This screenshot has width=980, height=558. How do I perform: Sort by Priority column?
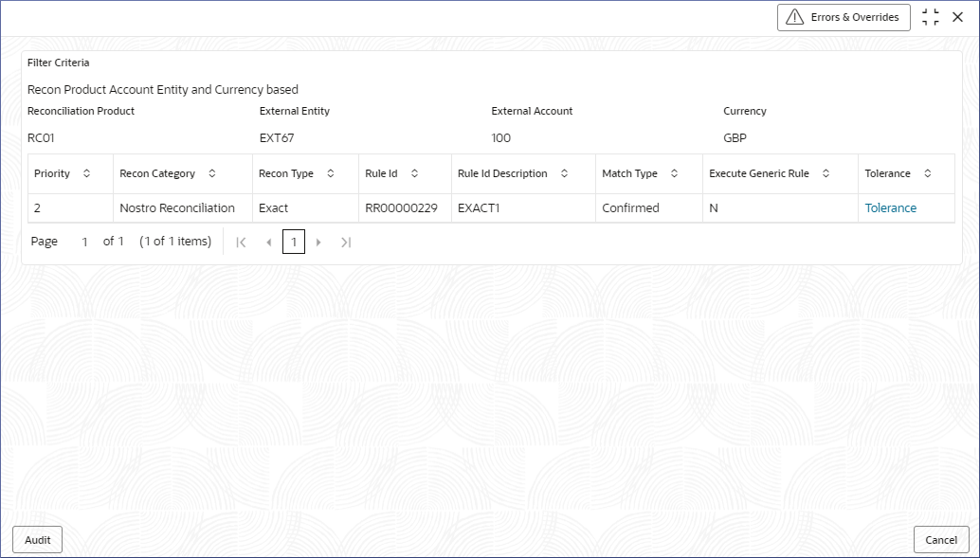87,173
